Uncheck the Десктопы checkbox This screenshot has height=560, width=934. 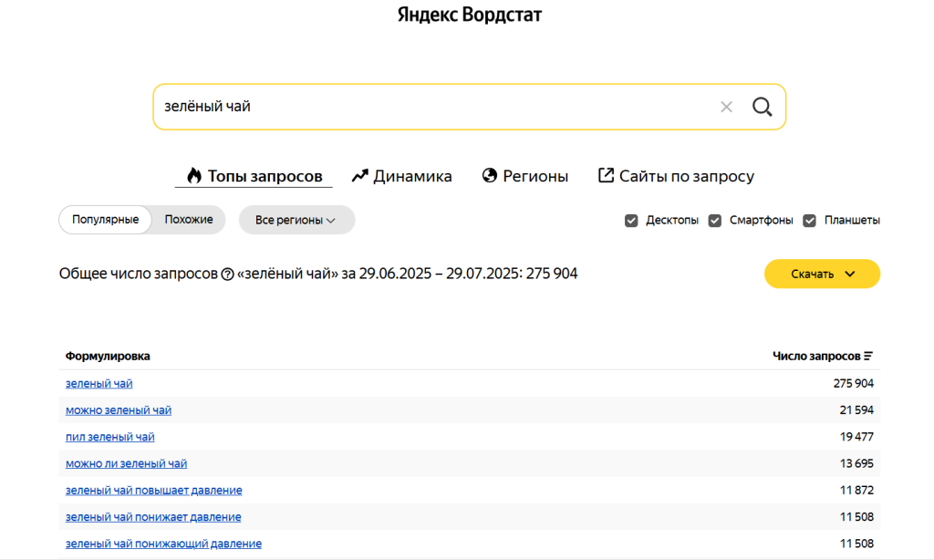[631, 221]
